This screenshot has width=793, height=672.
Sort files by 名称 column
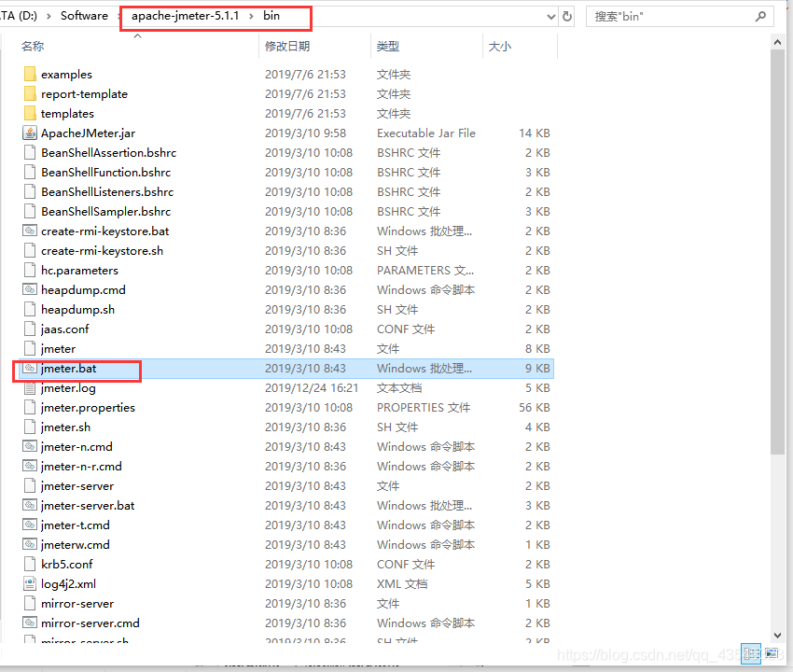(33, 46)
